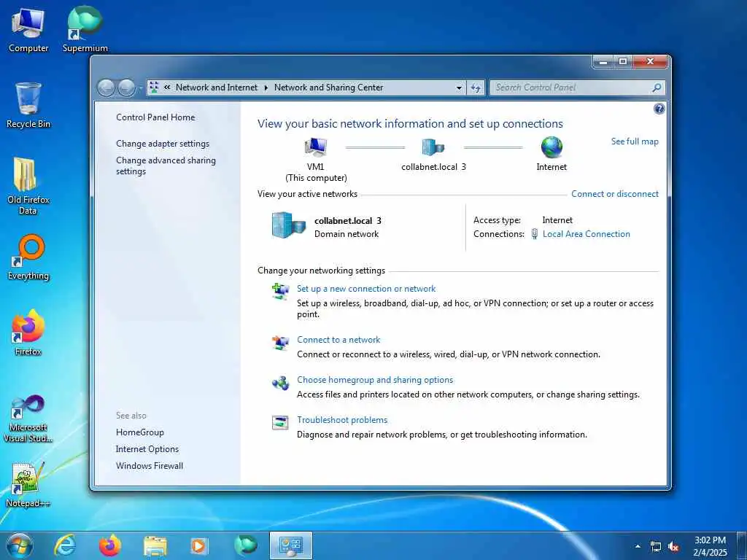Viewport: 747px width, 560px height.
Task: Click the Connect to a network link
Action: [x=338, y=340]
